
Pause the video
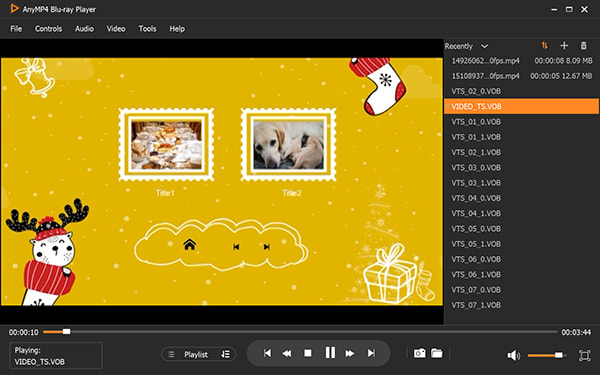(x=330, y=352)
